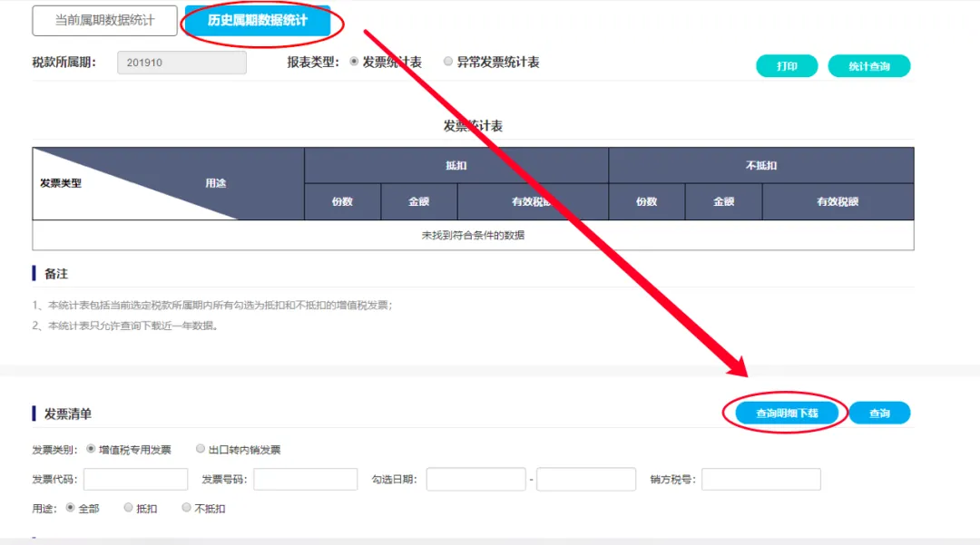Focus the 发票代码 input field
Screen dimensions: 980x545
[x=135, y=480]
